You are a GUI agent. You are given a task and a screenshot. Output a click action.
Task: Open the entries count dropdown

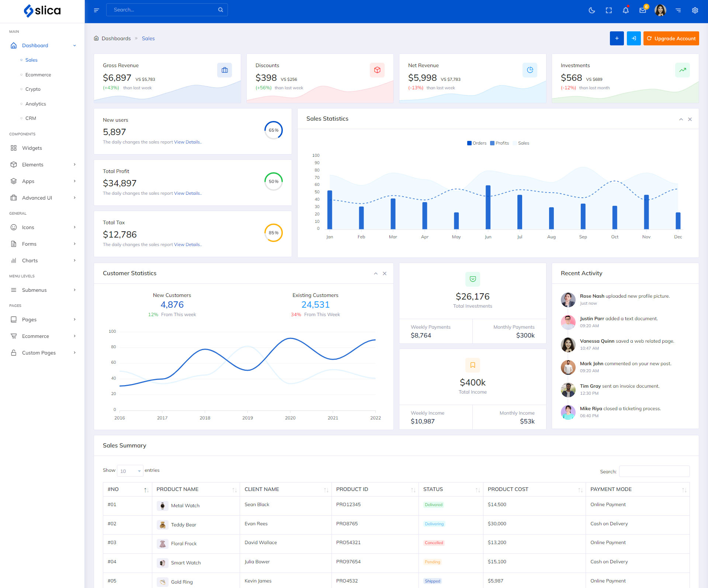(130, 471)
